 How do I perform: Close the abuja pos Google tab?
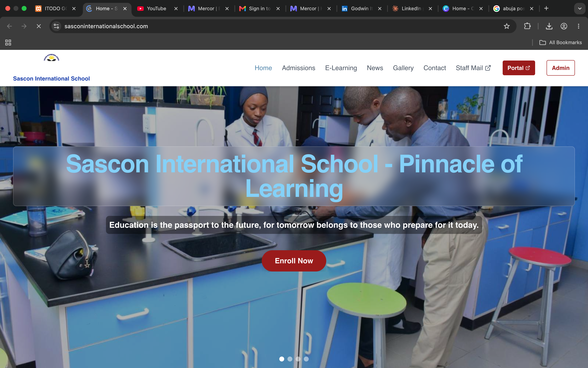532,9
